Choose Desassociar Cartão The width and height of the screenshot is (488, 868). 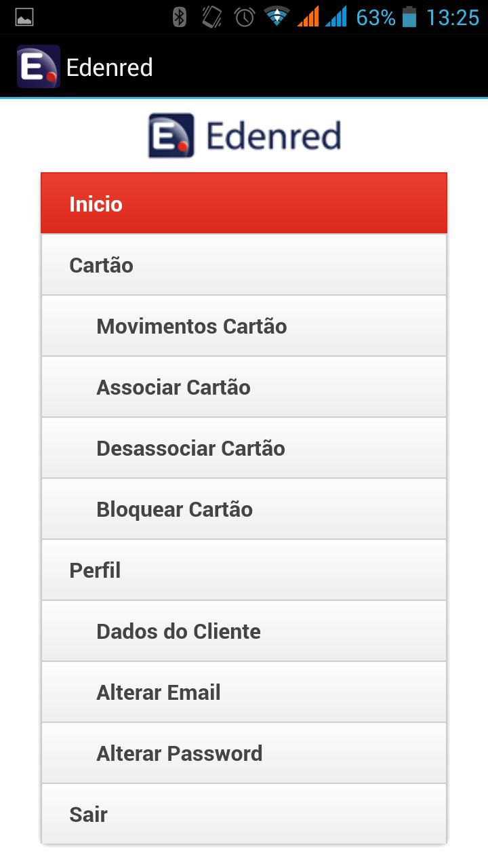pyautogui.click(x=244, y=448)
